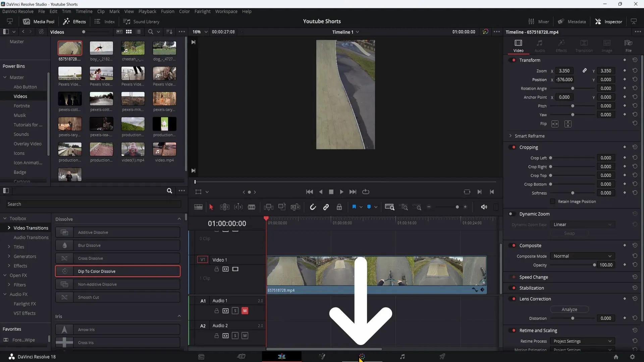
Task: Click the Inspector panel icon
Action: 598,21
